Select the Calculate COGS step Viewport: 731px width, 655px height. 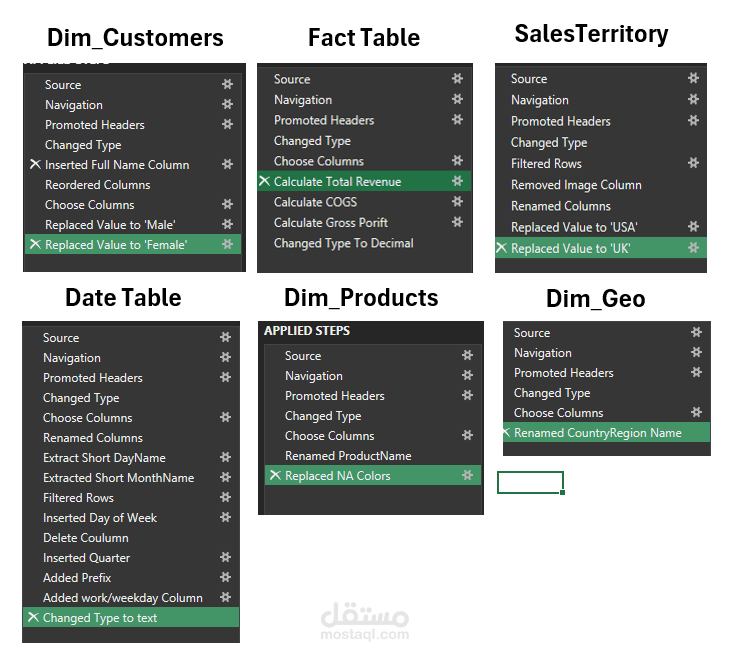[x=315, y=202]
